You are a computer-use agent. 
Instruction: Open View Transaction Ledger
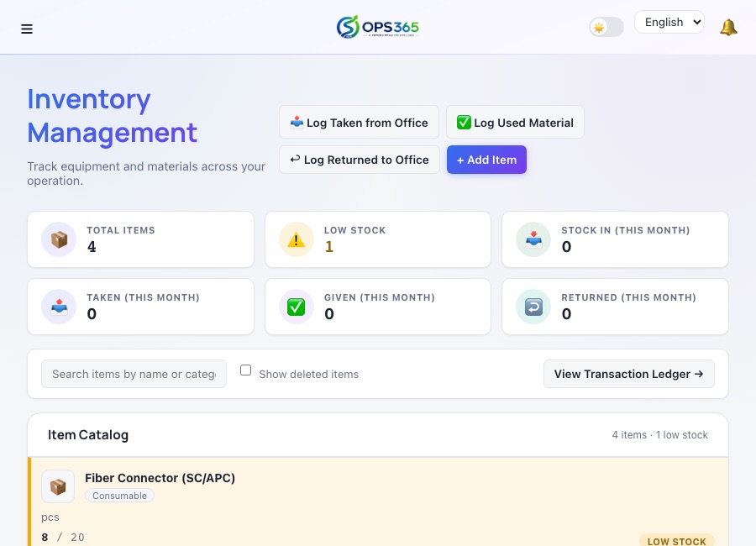click(628, 374)
